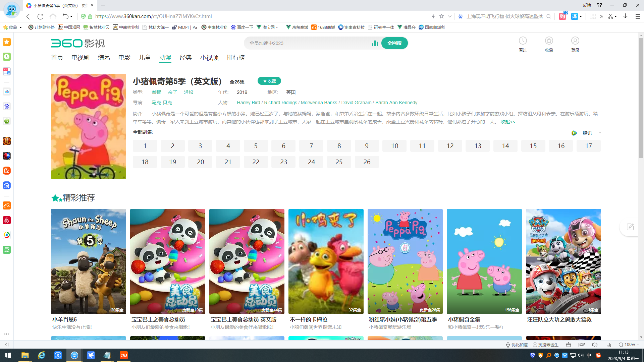Screen dimensions: 644x362
Task: Click the browser home icon
Action: click(x=53, y=16)
